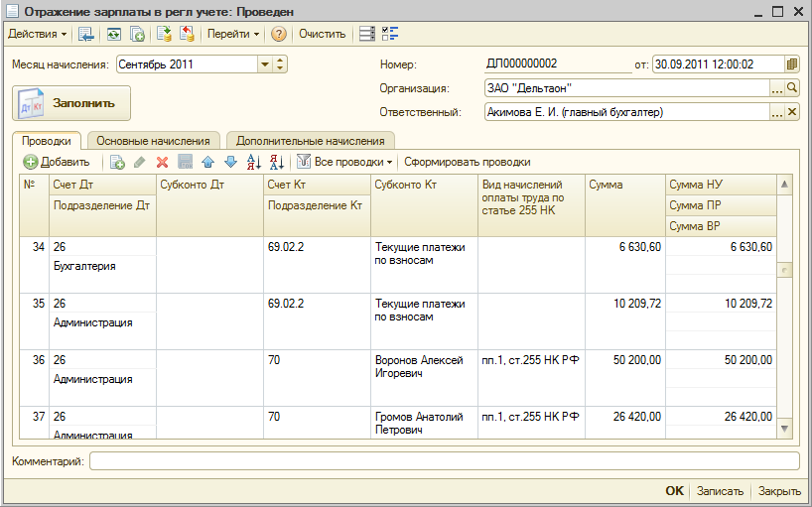
Task: Click the find-in-list toolbar icon
Action: pyautogui.click(x=86, y=34)
